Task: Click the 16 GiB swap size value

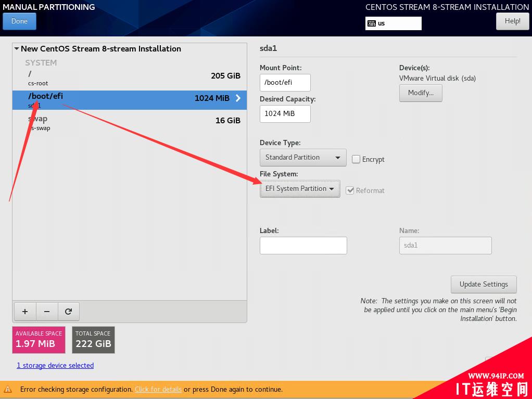Action: 227,120
